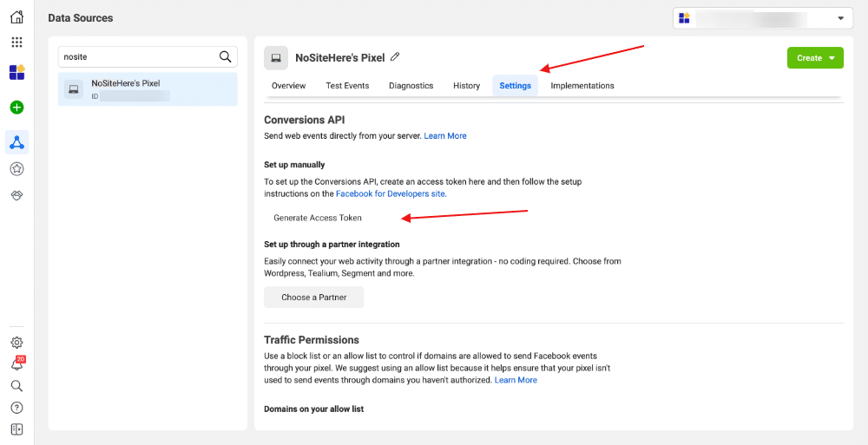
Task: Edit pixel name with pencil icon
Action: [x=395, y=56]
